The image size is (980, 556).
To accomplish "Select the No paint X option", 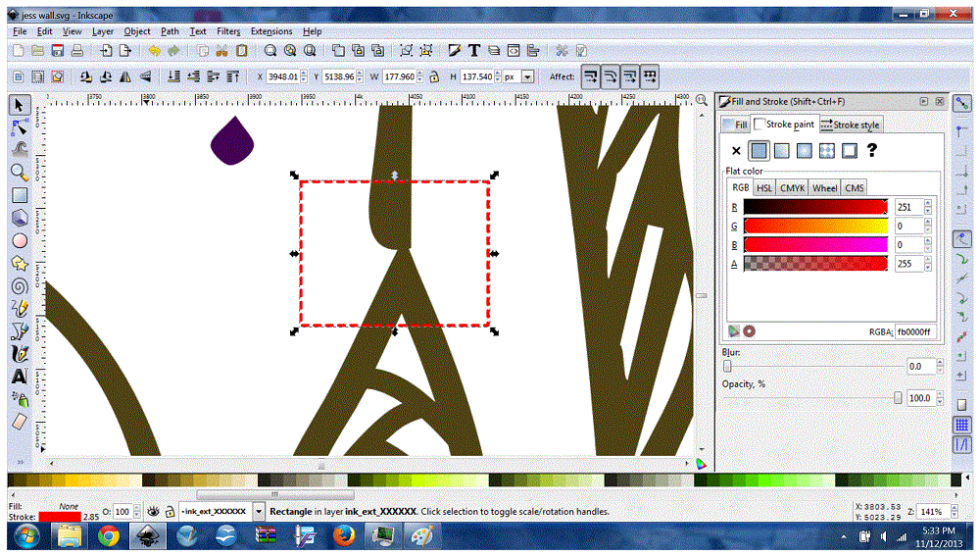I will pos(736,151).
